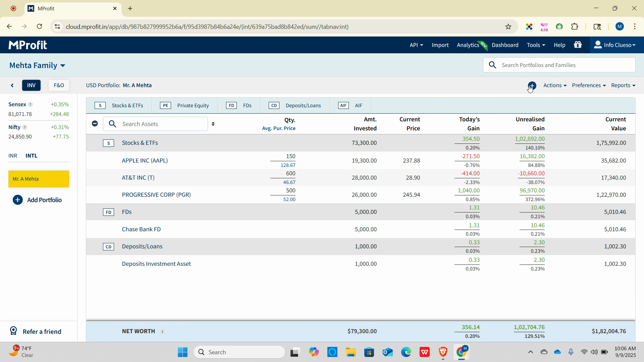Image resolution: width=644 pixels, height=362 pixels.
Task: Switch to the F&O view toggle
Action: [59, 85]
